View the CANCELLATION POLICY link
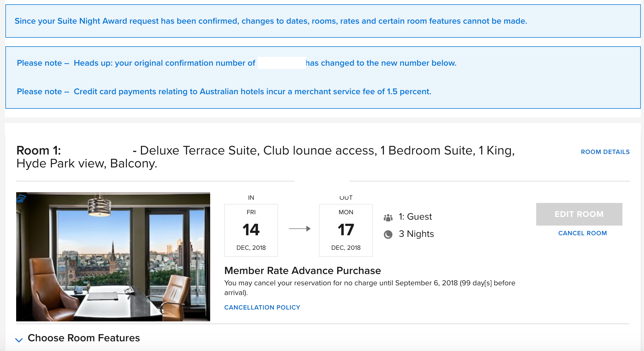This screenshot has height=351, width=644. (x=262, y=307)
